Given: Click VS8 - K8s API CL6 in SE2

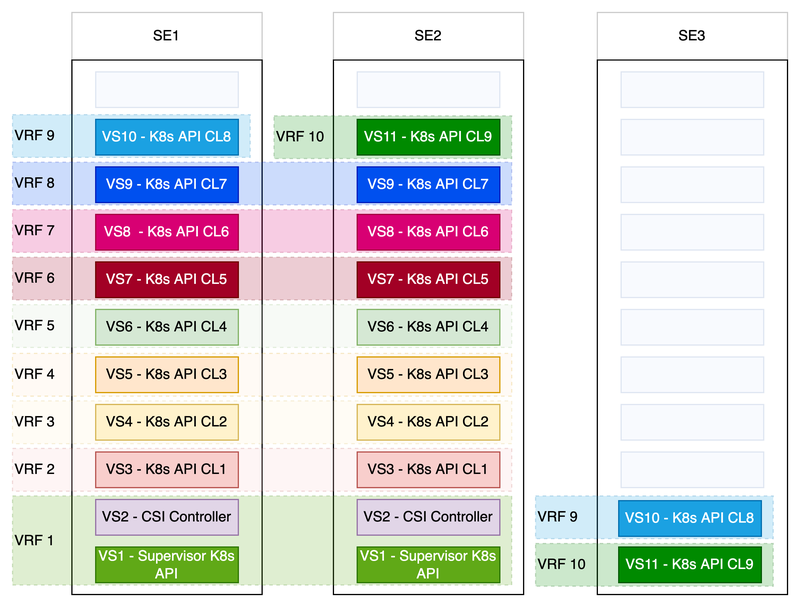Looking at the screenshot, I should click(x=428, y=232).
